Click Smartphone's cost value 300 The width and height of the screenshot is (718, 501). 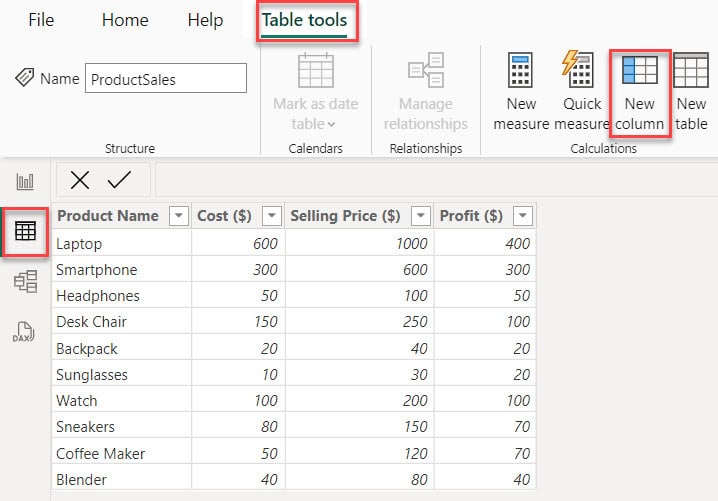238,270
